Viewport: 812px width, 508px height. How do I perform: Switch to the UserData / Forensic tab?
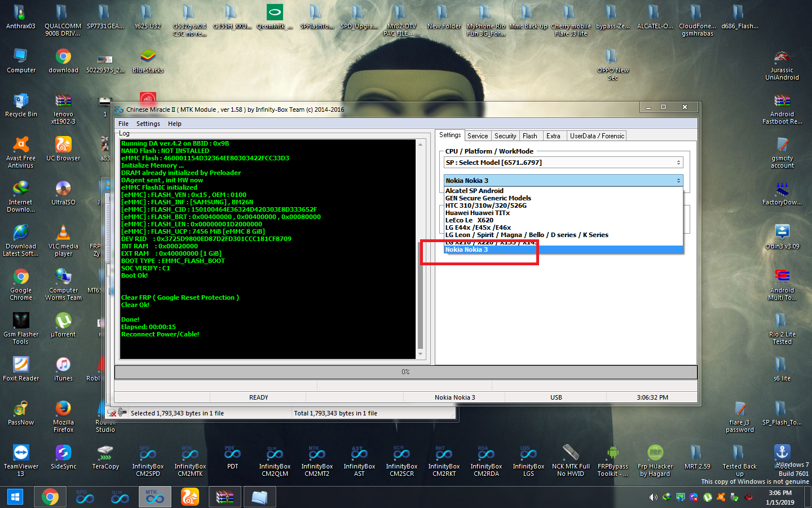tap(597, 136)
